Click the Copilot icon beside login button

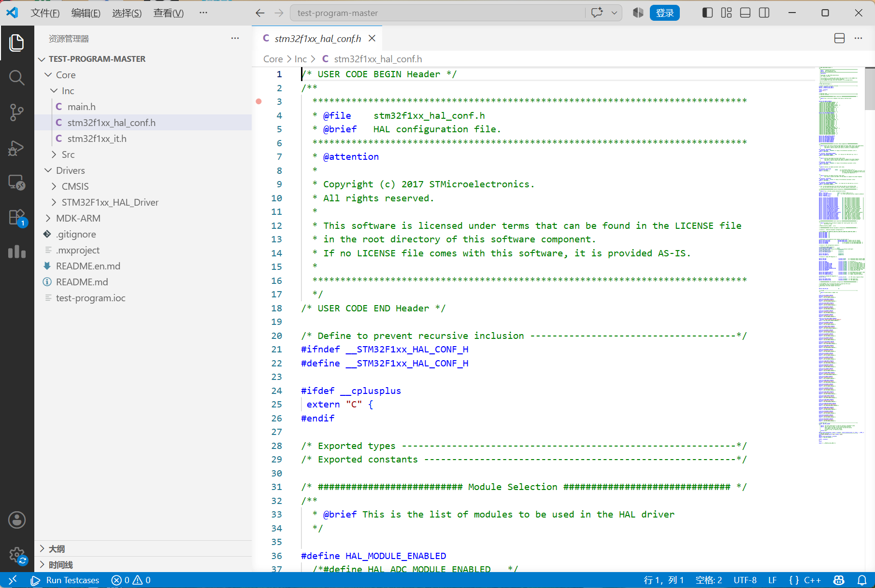click(x=638, y=13)
